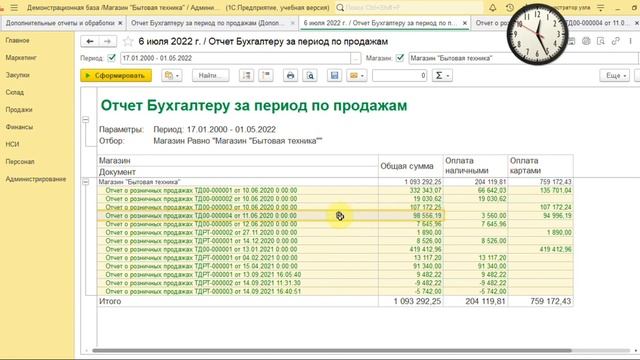Open the sum function dropdown
This screenshot has height=360, width=640.
point(442,76)
